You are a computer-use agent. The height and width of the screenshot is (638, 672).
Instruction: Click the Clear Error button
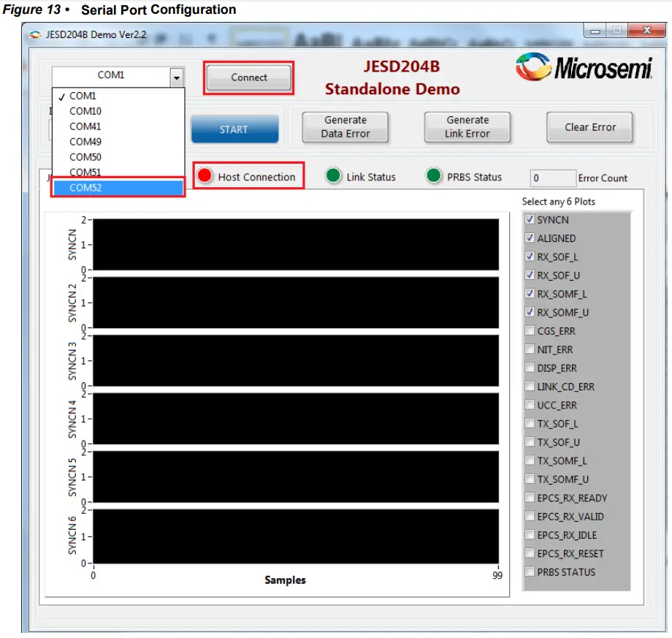coord(589,127)
